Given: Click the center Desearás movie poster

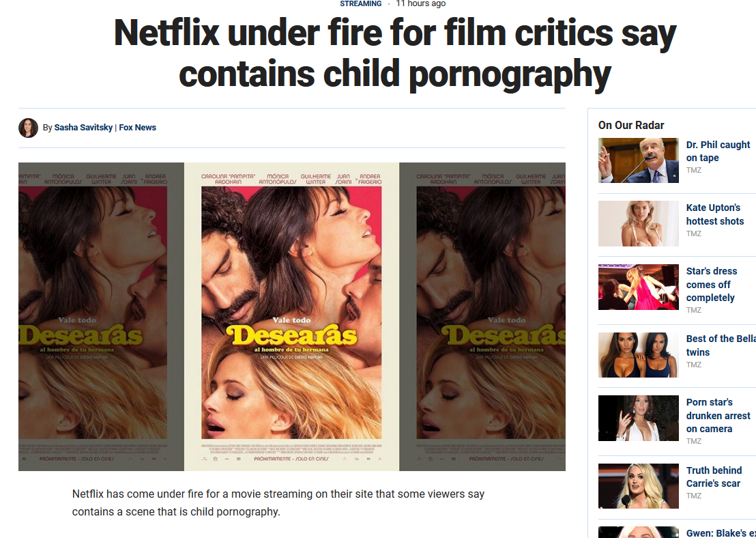Looking at the screenshot, I should pos(291,317).
